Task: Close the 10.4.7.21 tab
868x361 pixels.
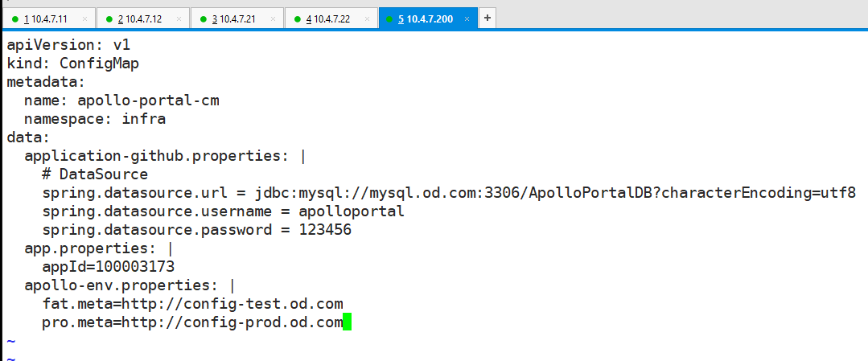Action: pos(274,18)
